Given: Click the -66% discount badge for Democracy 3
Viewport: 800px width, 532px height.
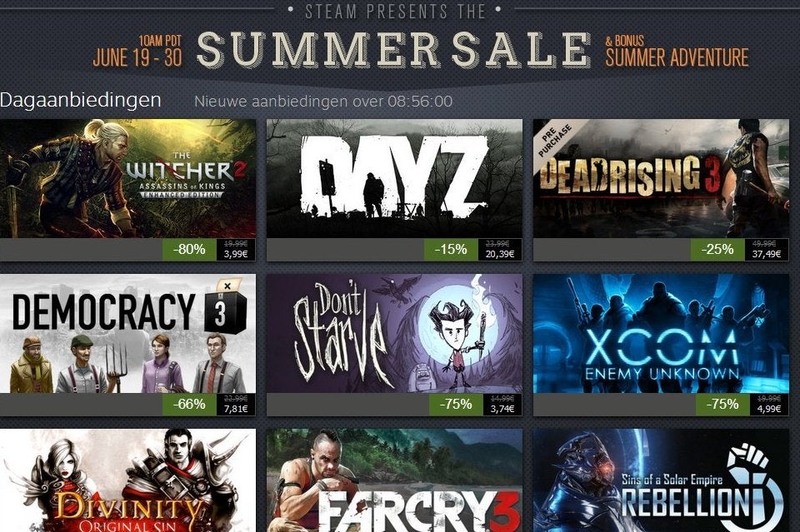Looking at the screenshot, I should pos(189,404).
